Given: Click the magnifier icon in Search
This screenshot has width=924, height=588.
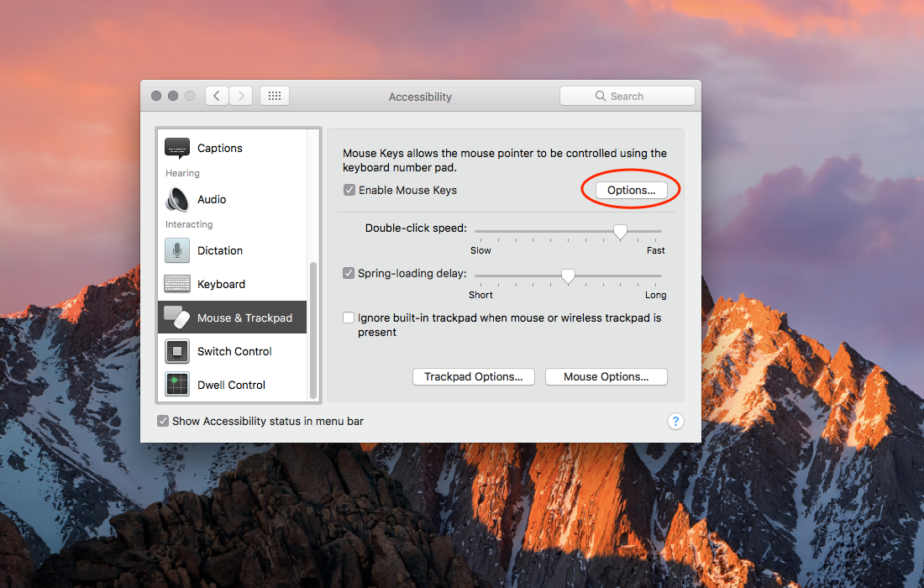Looking at the screenshot, I should click(x=601, y=96).
